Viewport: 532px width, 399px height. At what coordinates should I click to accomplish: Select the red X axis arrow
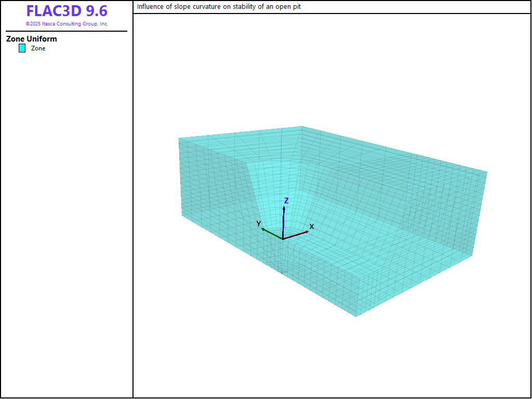pyautogui.click(x=297, y=234)
